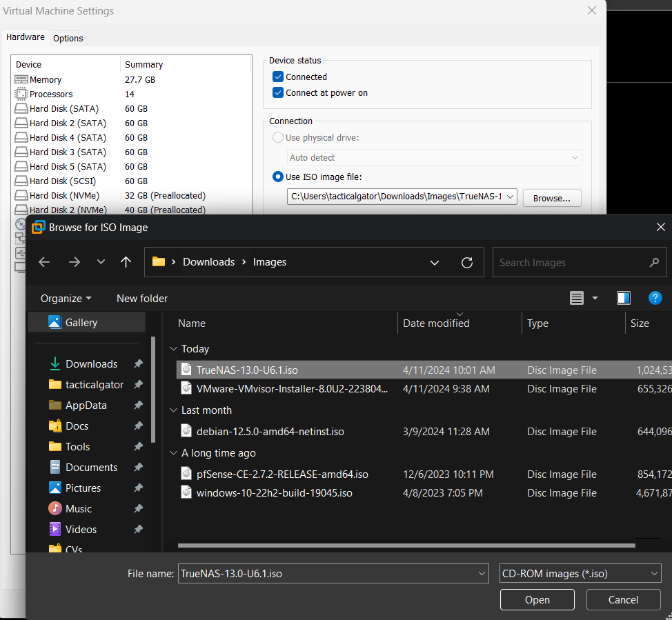Go up one folder level
The image size is (672, 620).
point(126,262)
